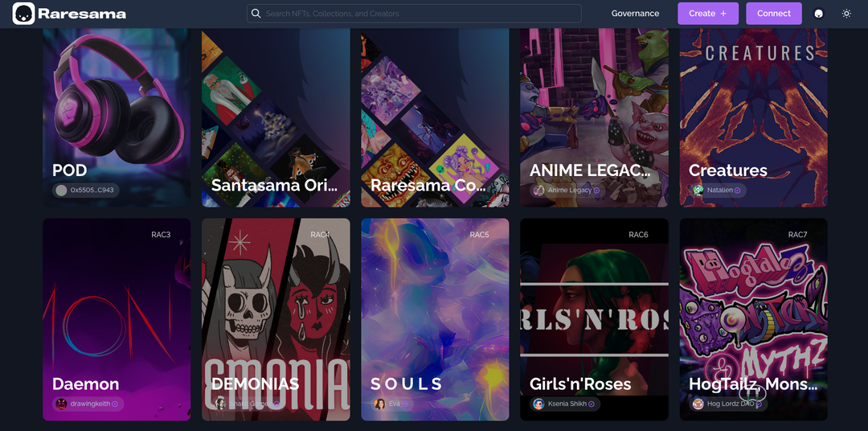868x431 pixels.
Task: Click Anime Legacy creator avatar icon
Action: [x=538, y=190]
